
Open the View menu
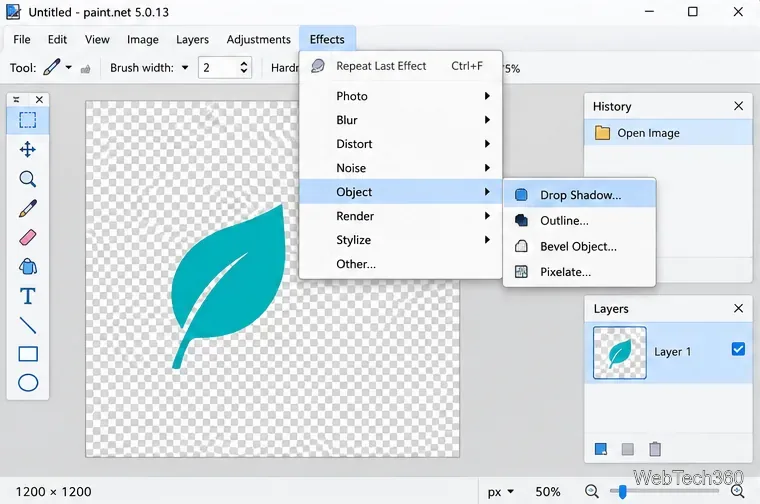[97, 39]
